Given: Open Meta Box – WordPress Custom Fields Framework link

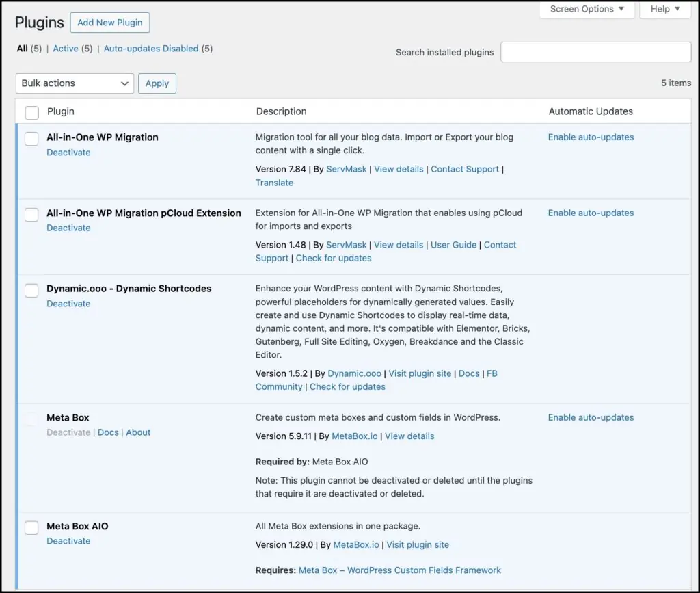Looking at the screenshot, I should (x=400, y=570).
